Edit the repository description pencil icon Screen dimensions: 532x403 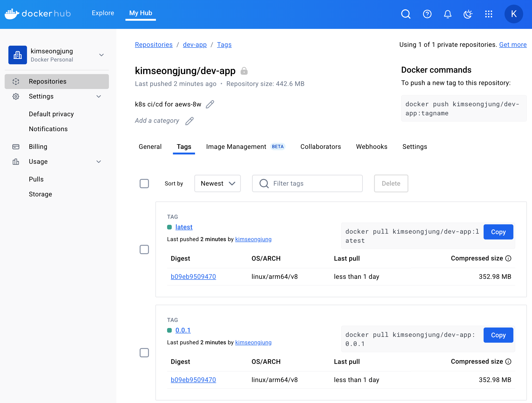(210, 104)
